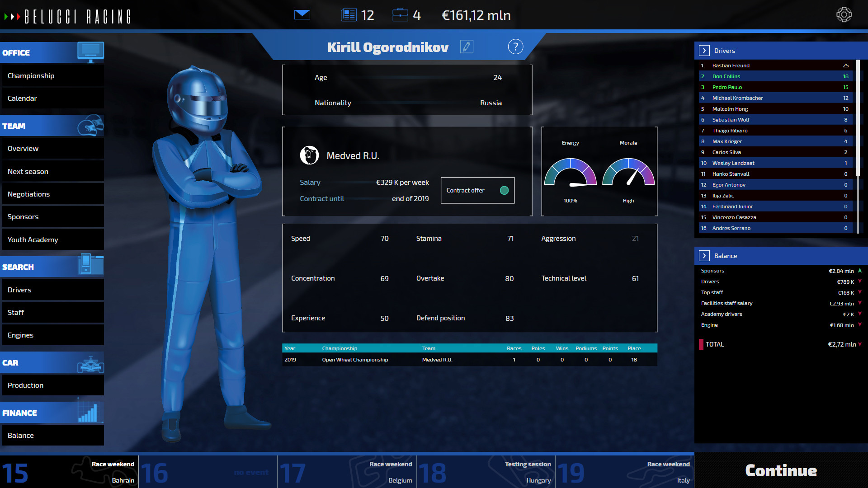Select the Team helmet icon in sidebar
The width and height of the screenshot is (868, 488).
(91, 126)
